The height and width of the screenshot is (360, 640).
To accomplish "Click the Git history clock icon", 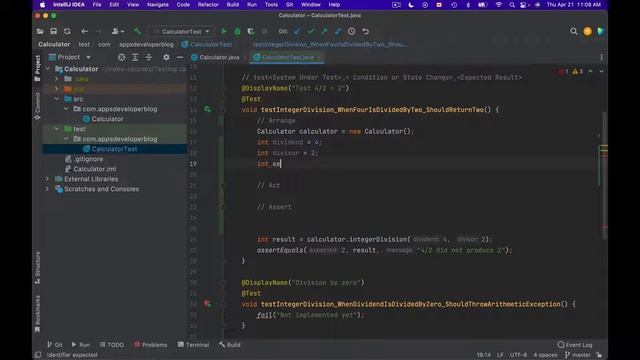I will click(x=351, y=31).
